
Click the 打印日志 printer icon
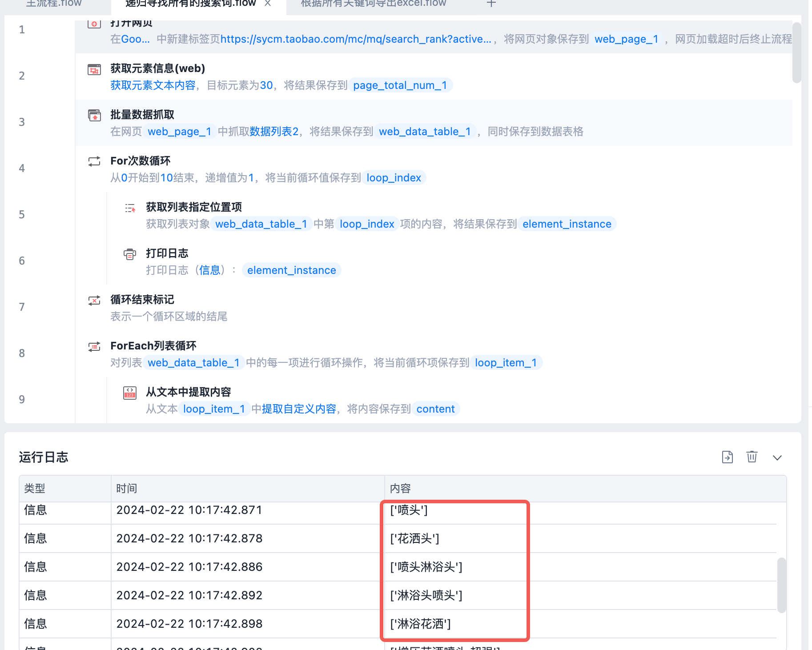click(x=130, y=254)
